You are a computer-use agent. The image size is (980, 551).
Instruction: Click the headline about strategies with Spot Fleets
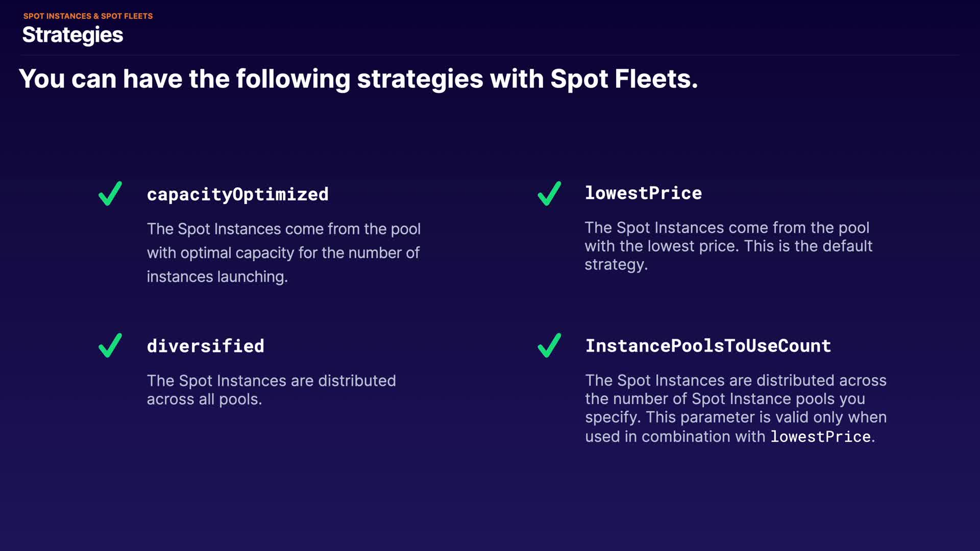point(358,79)
